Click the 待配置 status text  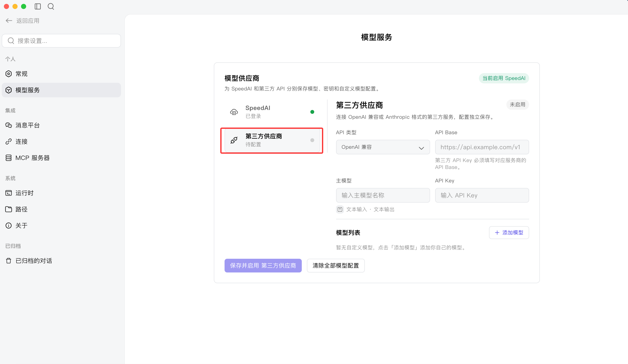coord(253,144)
